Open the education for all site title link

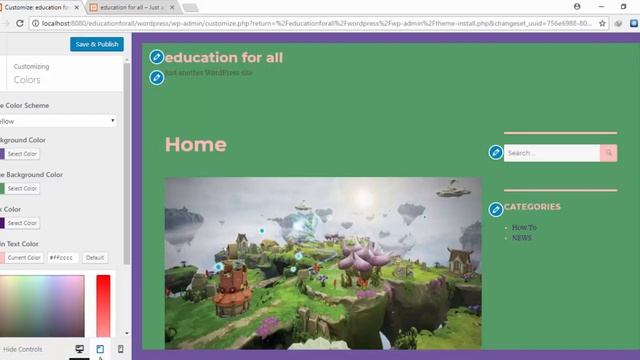pos(224,58)
